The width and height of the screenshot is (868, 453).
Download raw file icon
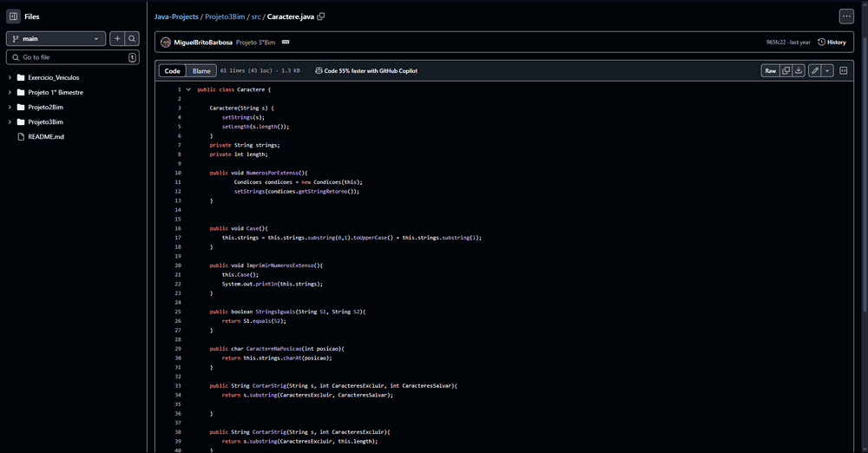pyautogui.click(x=799, y=71)
